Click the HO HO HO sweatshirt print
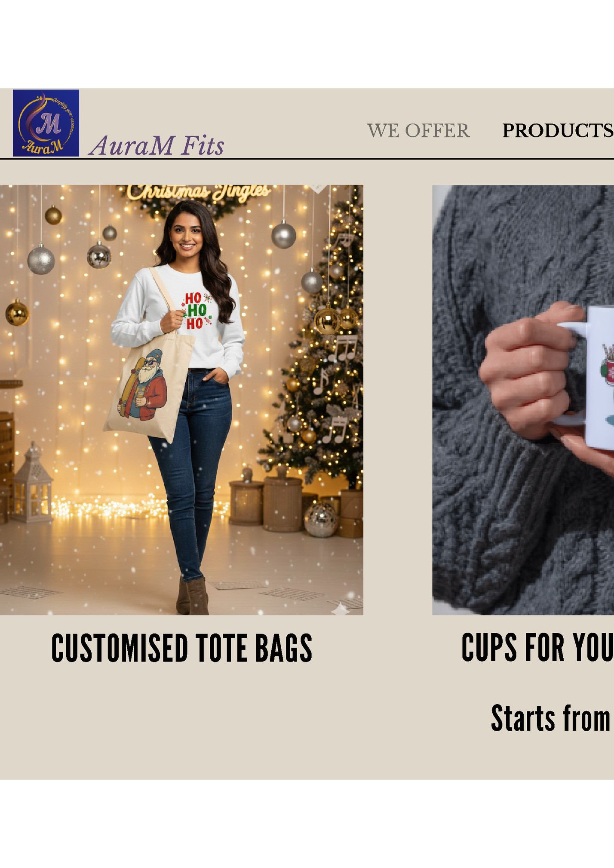This screenshot has width=614, height=868. (x=196, y=311)
